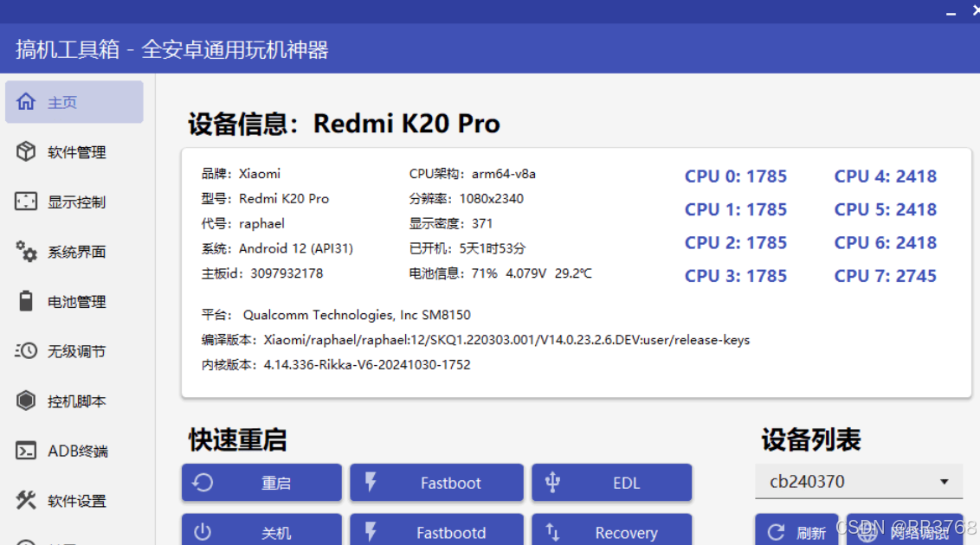Image resolution: width=980 pixels, height=545 pixels.
Task: Reboot device into Recovery
Action: [x=612, y=530]
